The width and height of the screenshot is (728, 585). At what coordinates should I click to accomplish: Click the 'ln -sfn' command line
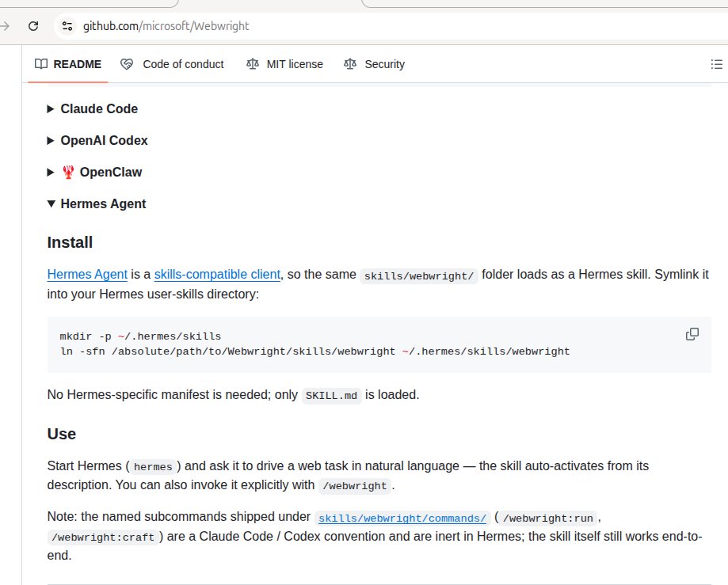[314, 351]
